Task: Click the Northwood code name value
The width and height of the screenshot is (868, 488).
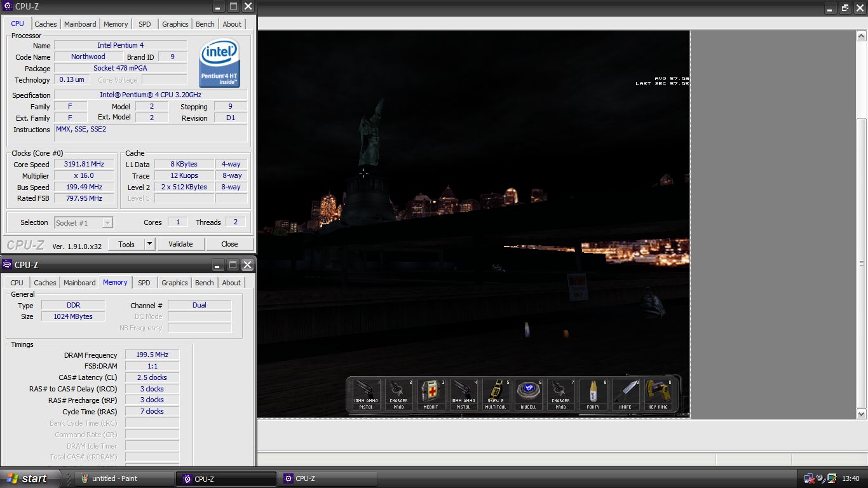Action: 88,57
